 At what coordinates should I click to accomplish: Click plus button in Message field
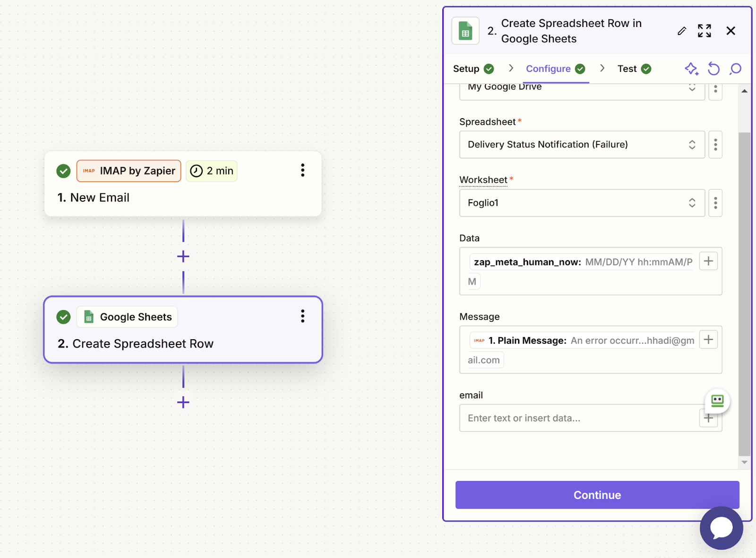708,340
